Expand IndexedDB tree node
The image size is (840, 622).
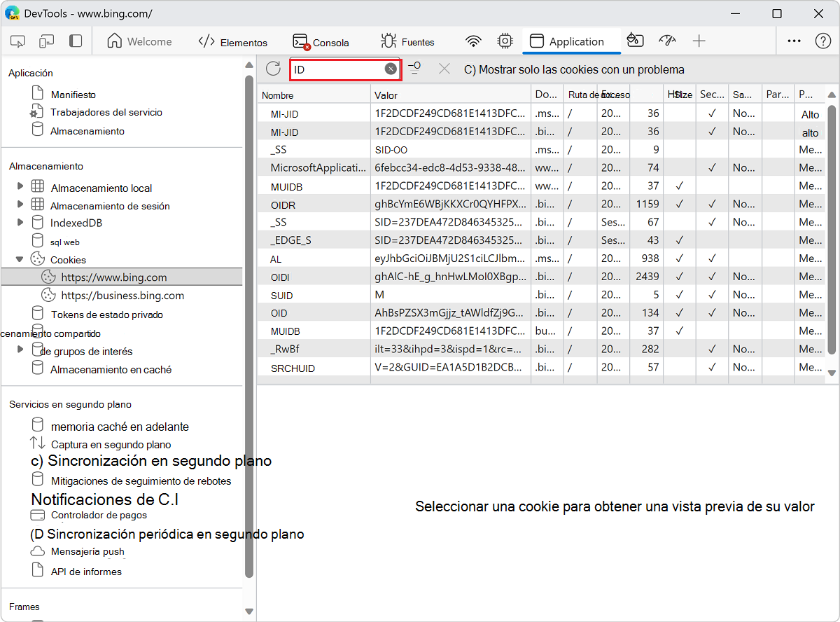20,223
